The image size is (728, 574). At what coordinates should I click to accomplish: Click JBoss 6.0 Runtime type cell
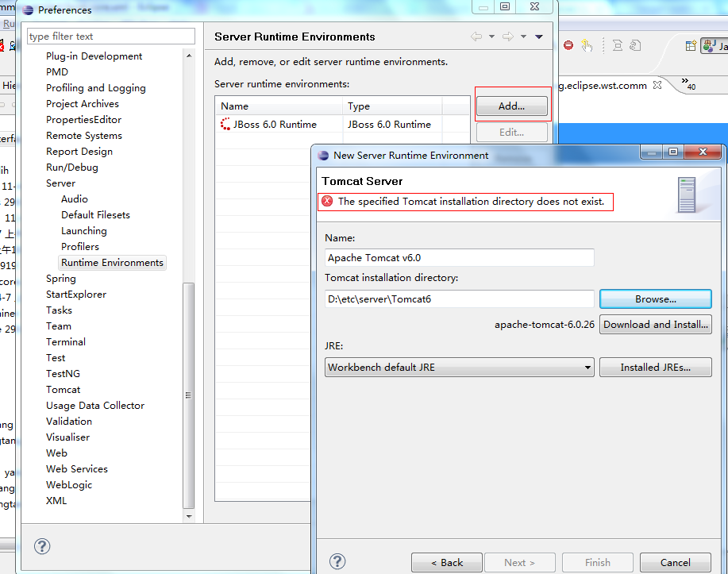389,125
